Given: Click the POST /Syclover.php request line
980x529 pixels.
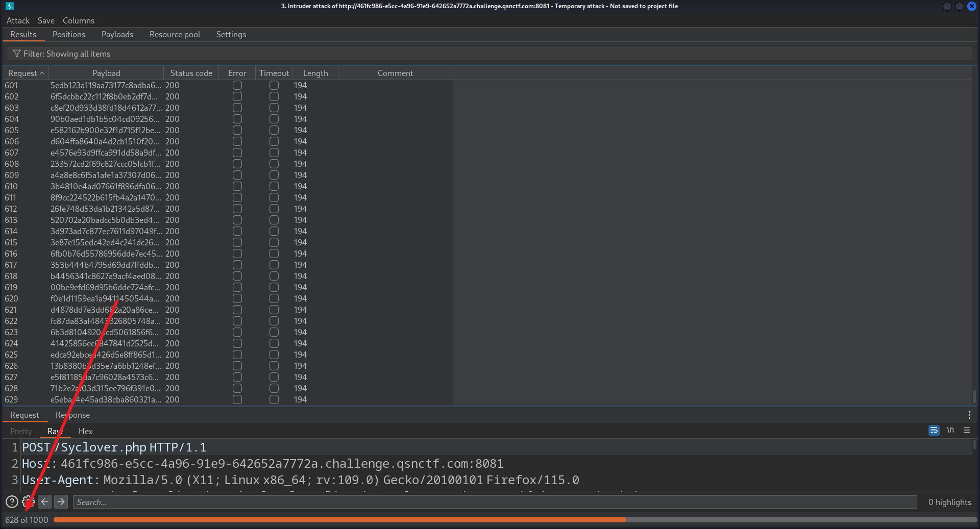Looking at the screenshot, I should click(x=114, y=447).
